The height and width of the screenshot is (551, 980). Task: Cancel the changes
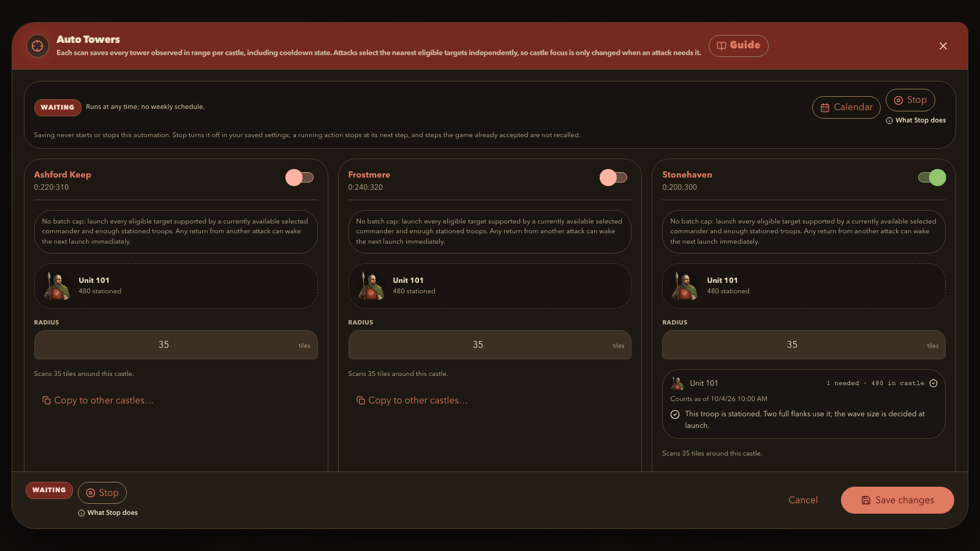tap(803, 500)
